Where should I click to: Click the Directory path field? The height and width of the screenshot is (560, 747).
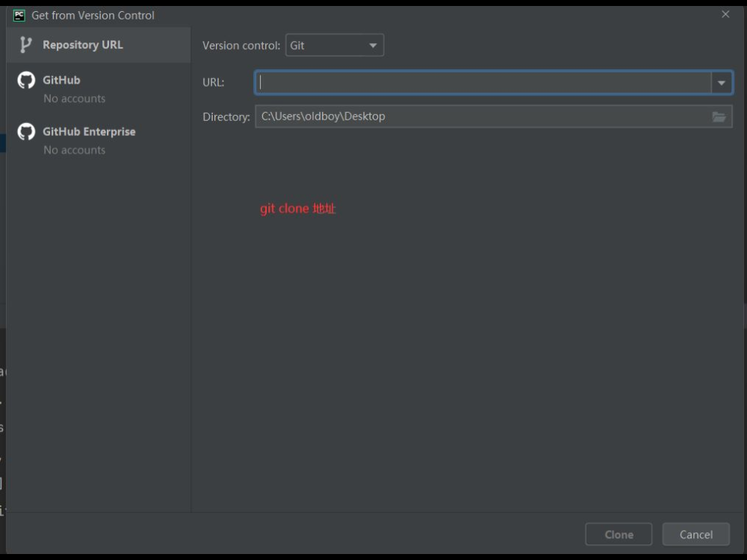494,116
